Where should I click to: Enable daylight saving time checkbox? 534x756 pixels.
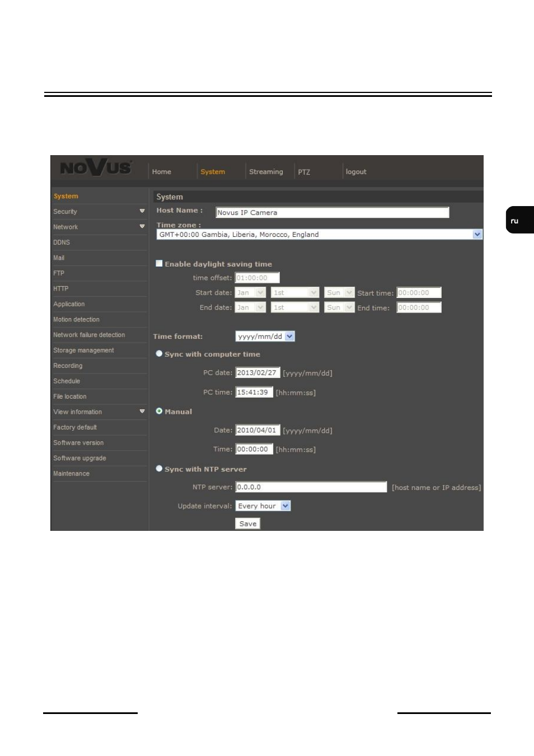tap(159, 263)
